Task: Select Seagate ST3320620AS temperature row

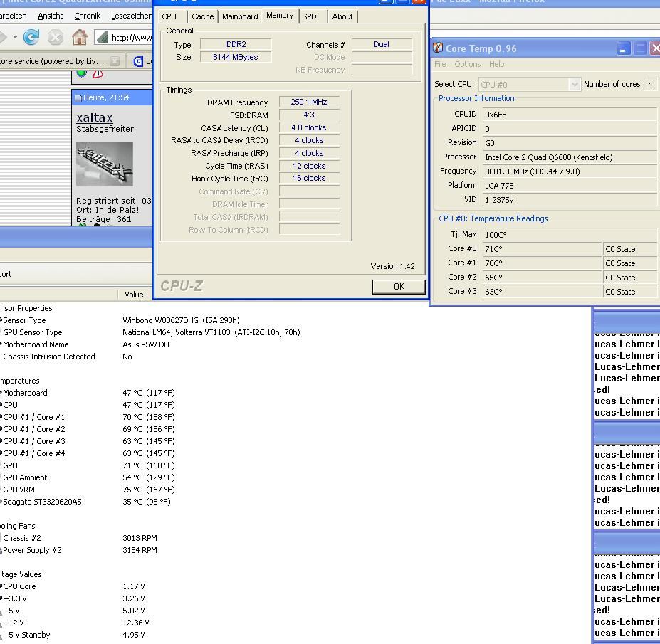Action: [x=86, y=502]
